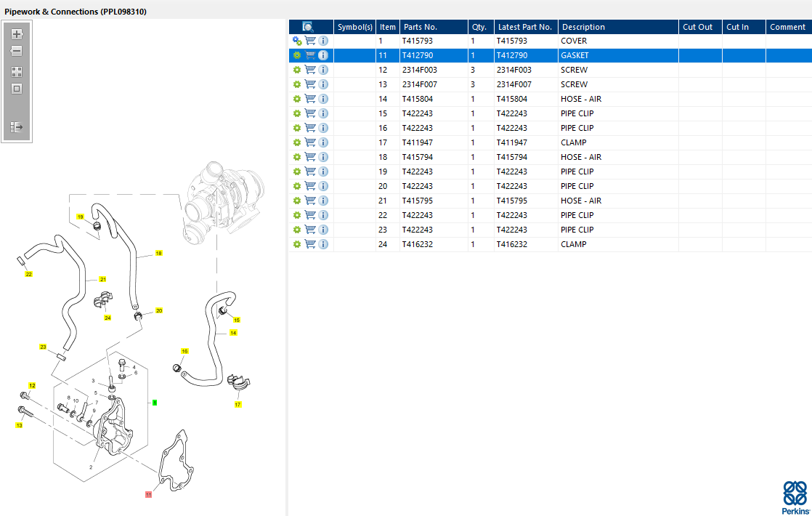Click callout 21 hose label in diagram
The width and height of the screenshot is (812, 516).
pos(102,279)
